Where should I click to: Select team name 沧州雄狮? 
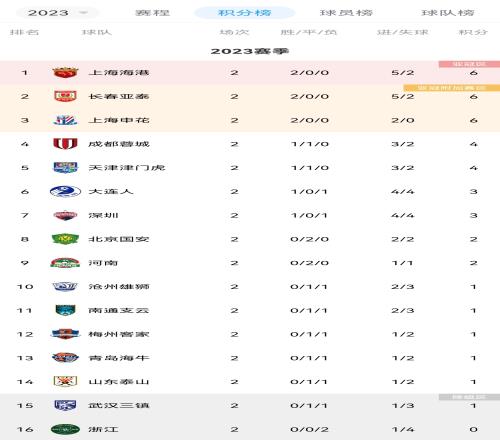(119, 287)
